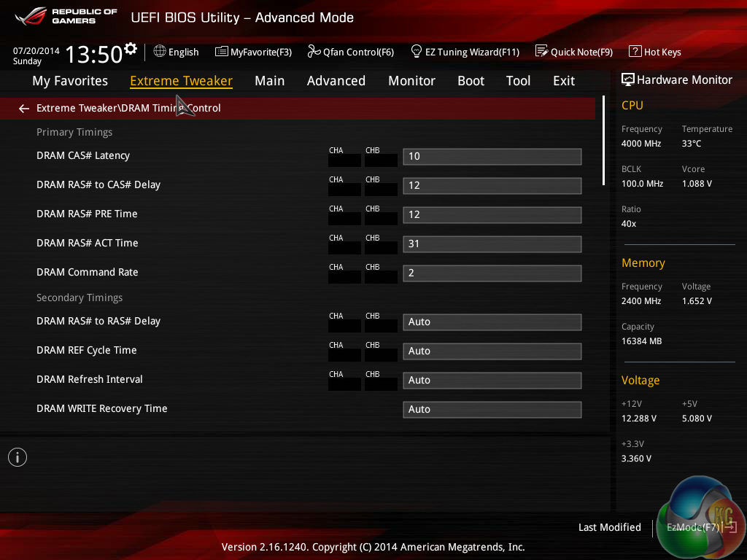Screen dimensions: 747x560
Task: Click the memory frequency 2400 MHz value
Action: pyautogui.click(x=640, y=301)
